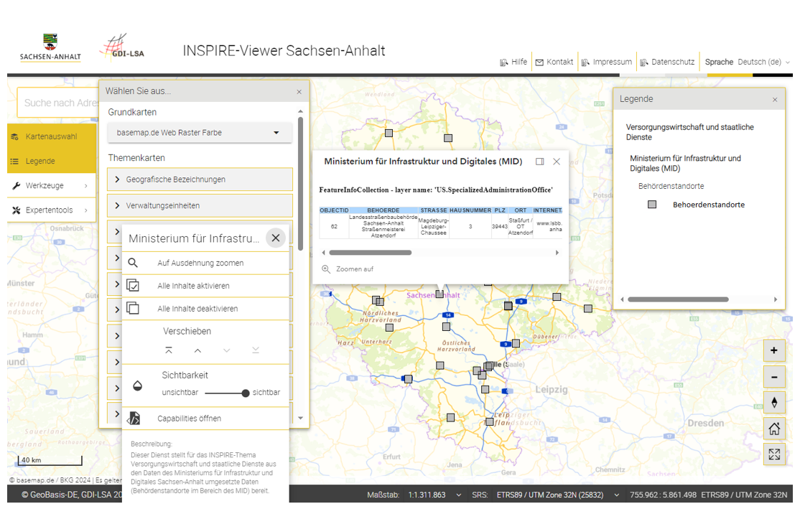Enter fullscreen map mode
800x532 pixels.
pos(773,454)
